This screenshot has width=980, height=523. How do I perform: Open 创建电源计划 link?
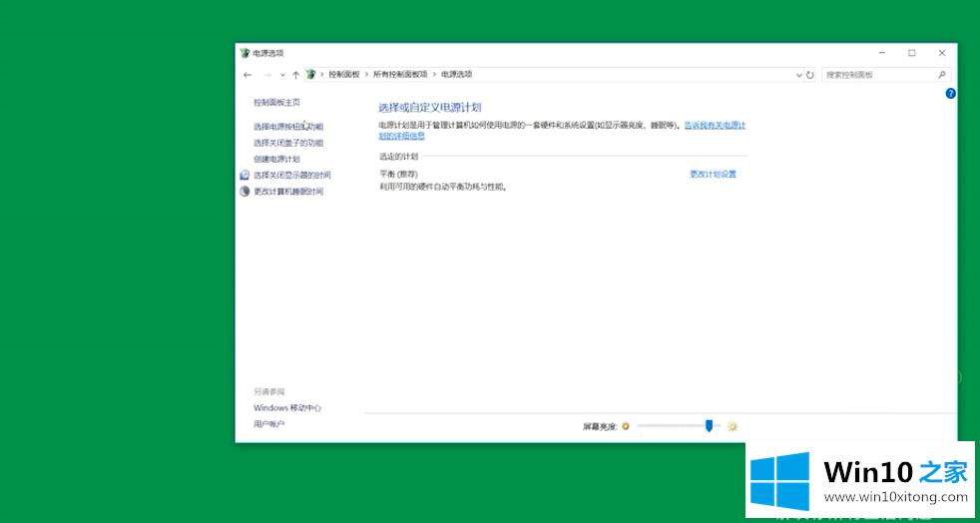click(x=276, y=160)
